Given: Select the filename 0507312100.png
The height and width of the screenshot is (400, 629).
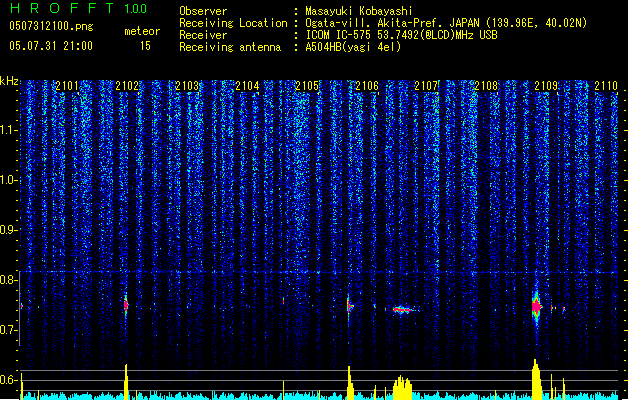Looking at the screenshot, I should point(51,26).
